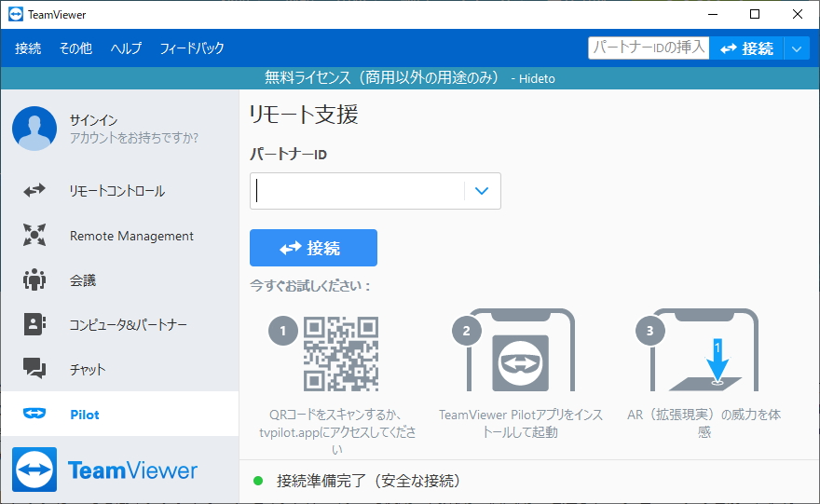Image resolution: width=820 pixels, height=504 pixels.
Task: Open the フィードバック menu
Action: (192, 48)
